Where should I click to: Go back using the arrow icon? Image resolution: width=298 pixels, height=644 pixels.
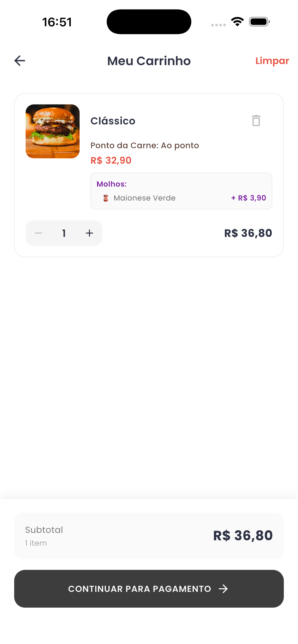click(20, 61)
